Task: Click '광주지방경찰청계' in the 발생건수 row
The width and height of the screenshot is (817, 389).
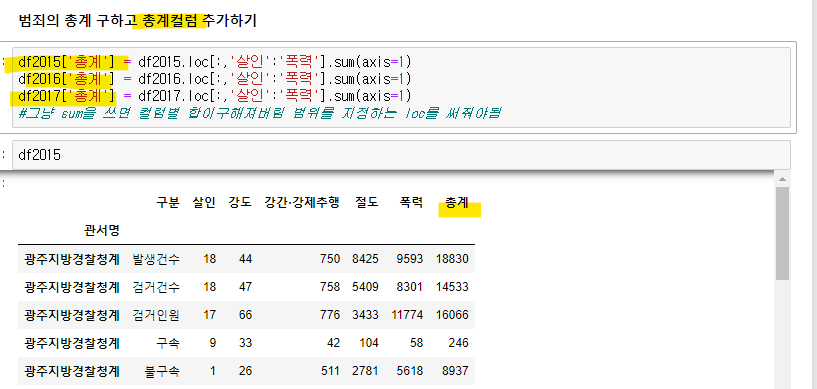Action: pyautogui.click(x=72, y=259)
